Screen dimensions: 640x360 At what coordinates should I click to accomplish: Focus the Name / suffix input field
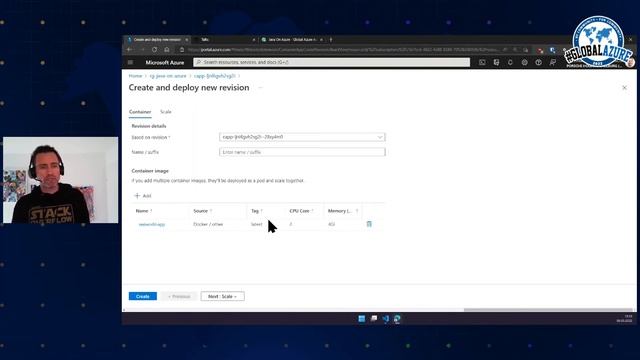(302, 152)
